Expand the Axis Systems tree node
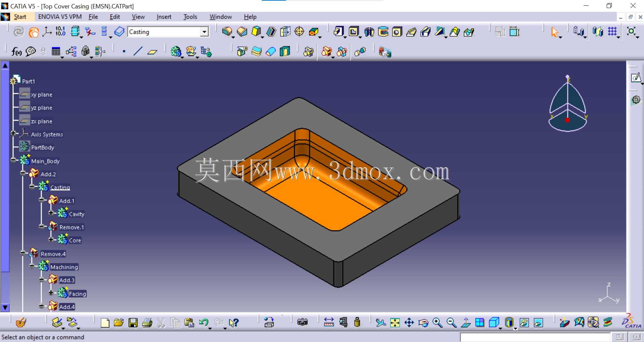This screenshot has width=644, height=342. pos(13,133)
